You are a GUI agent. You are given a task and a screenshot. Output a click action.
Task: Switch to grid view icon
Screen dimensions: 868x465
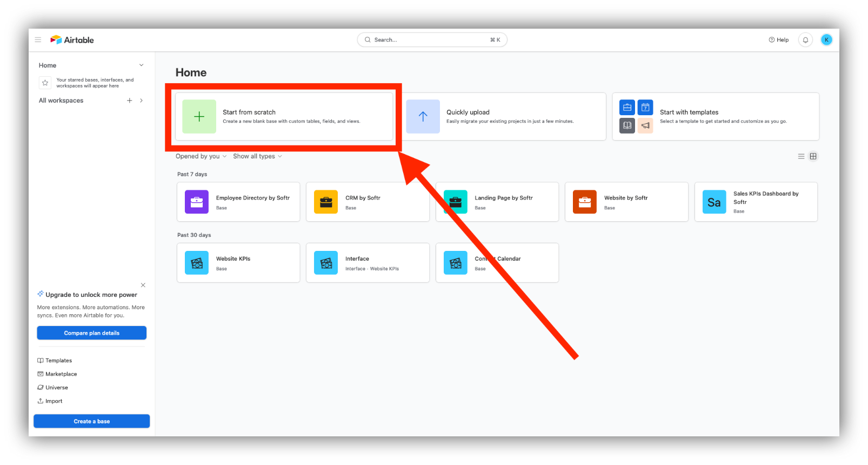813,156
